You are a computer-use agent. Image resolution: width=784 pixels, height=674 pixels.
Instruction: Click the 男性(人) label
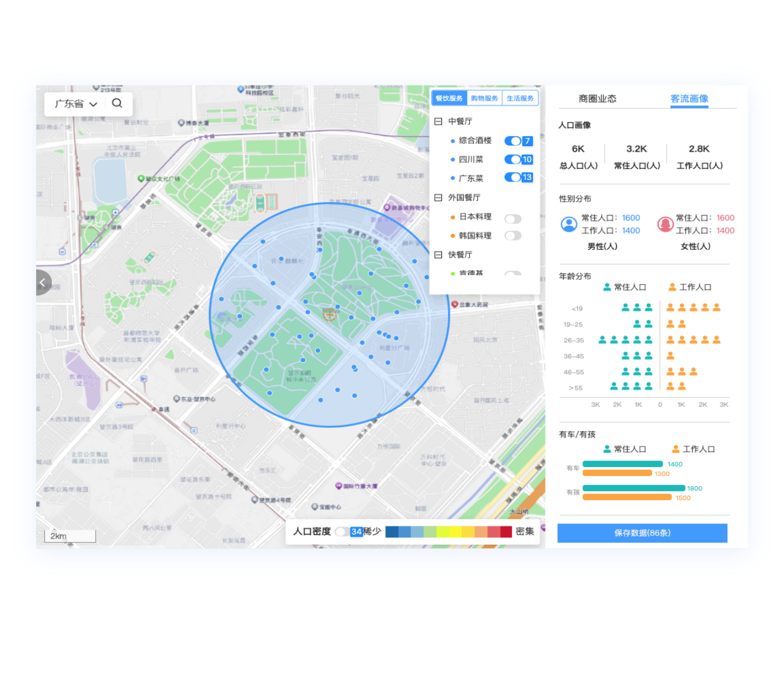tap(602, 246)
